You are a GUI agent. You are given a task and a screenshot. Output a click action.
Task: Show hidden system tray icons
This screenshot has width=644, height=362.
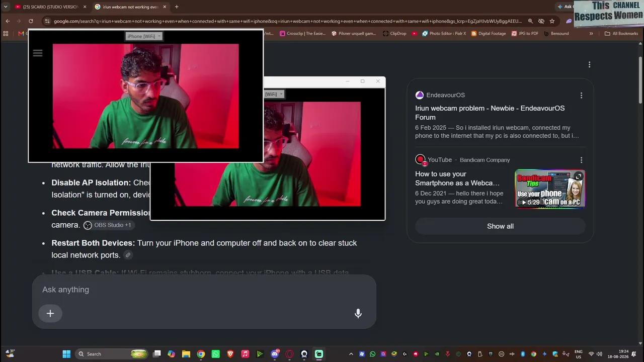pos(351,354)
